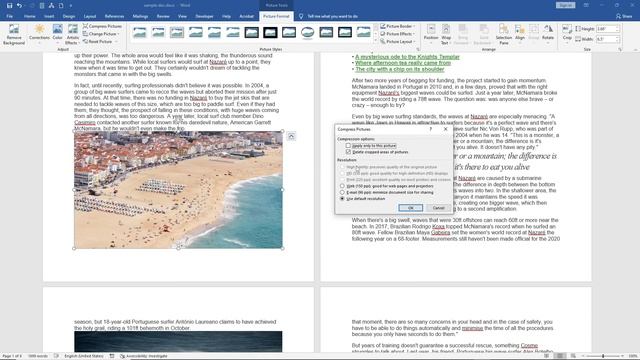This screenshot has width=640, height=360.
Task: Click the Crop tool
Action: pos(567,34)
